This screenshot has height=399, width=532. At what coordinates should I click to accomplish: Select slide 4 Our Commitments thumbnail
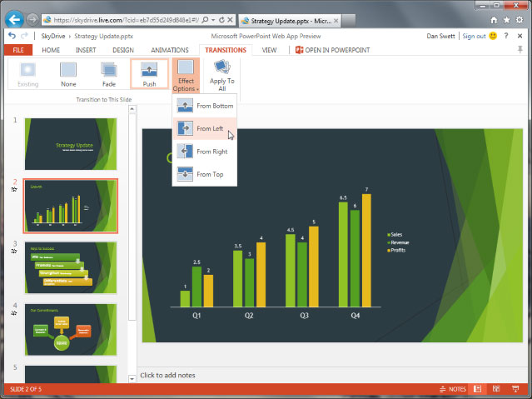coord(71,330)
